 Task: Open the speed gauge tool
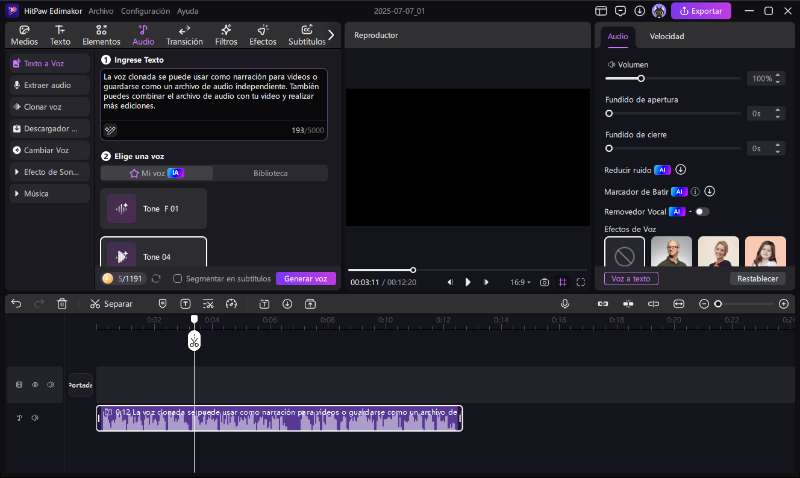coord(231,304)
